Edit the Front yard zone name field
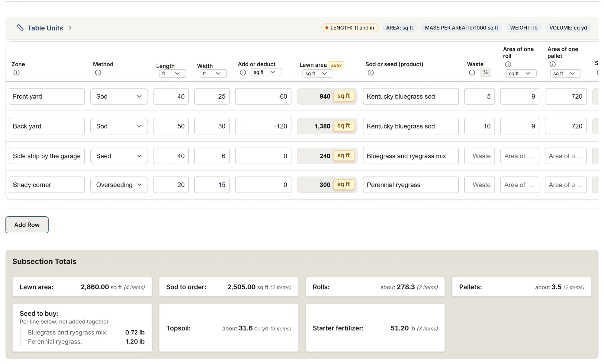This screenshot has width=604, height=364. (x=47, y=96)
